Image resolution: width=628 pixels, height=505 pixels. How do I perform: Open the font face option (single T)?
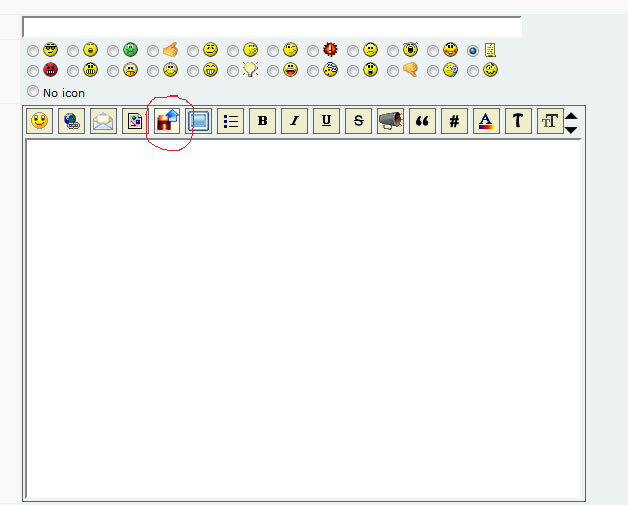[x=518, y=121]
